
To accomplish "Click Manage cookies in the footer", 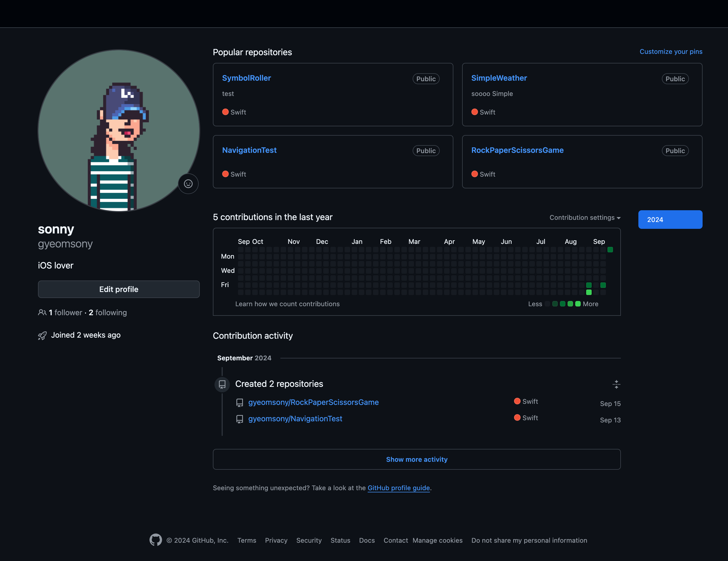I will [x=437, y=540].
